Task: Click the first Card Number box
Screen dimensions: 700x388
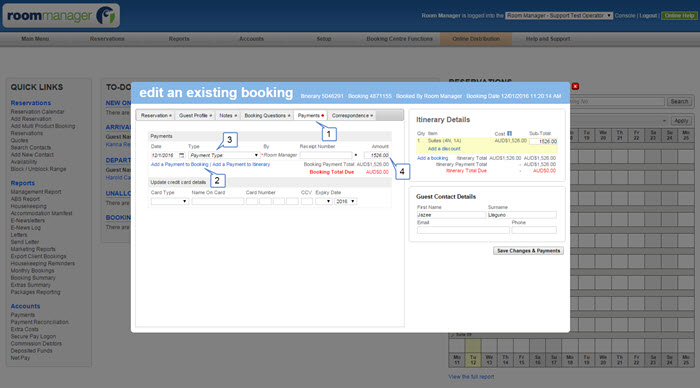Action: (x=252, y=201)
